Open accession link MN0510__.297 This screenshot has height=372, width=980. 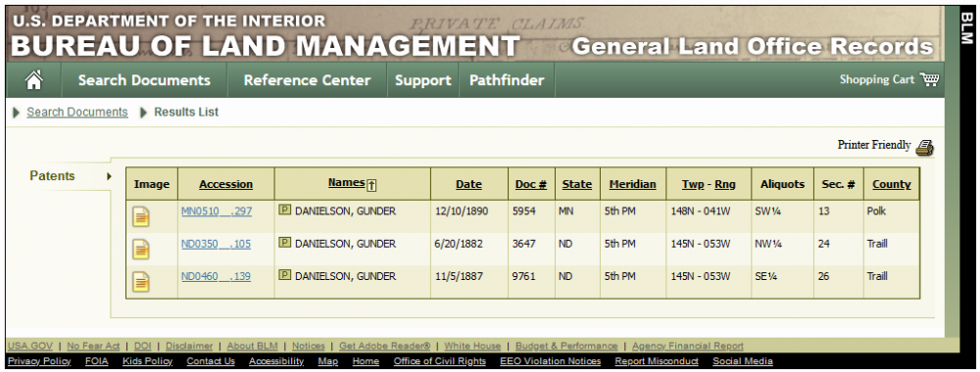(217, 211)
